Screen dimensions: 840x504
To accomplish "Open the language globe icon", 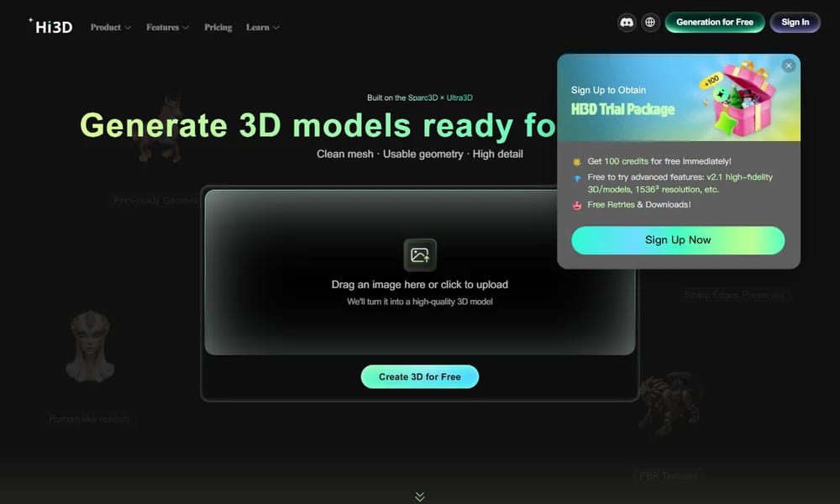I will coord(650,23).
